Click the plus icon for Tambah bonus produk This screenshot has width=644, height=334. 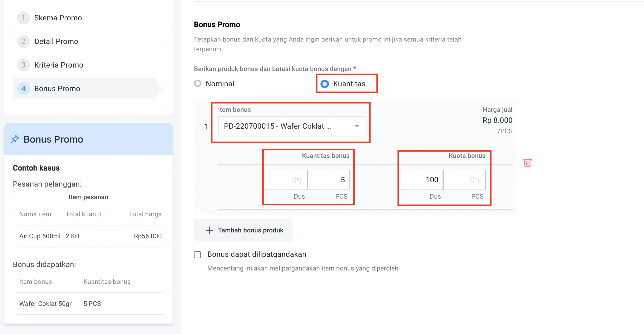tap(209, 230)
